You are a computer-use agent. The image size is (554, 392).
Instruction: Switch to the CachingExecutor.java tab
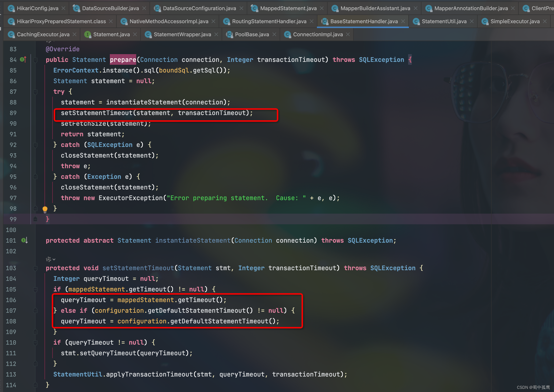click(x=43, y=34)
